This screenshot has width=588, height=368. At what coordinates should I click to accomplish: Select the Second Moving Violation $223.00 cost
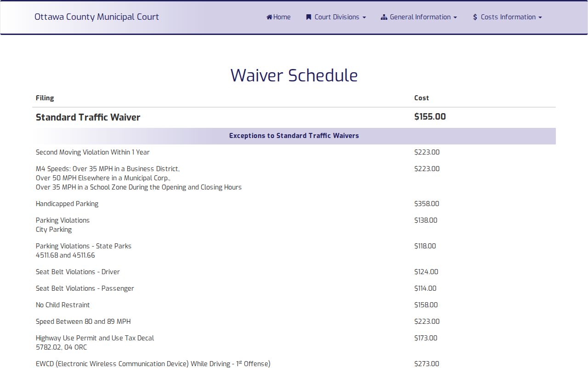427,152
